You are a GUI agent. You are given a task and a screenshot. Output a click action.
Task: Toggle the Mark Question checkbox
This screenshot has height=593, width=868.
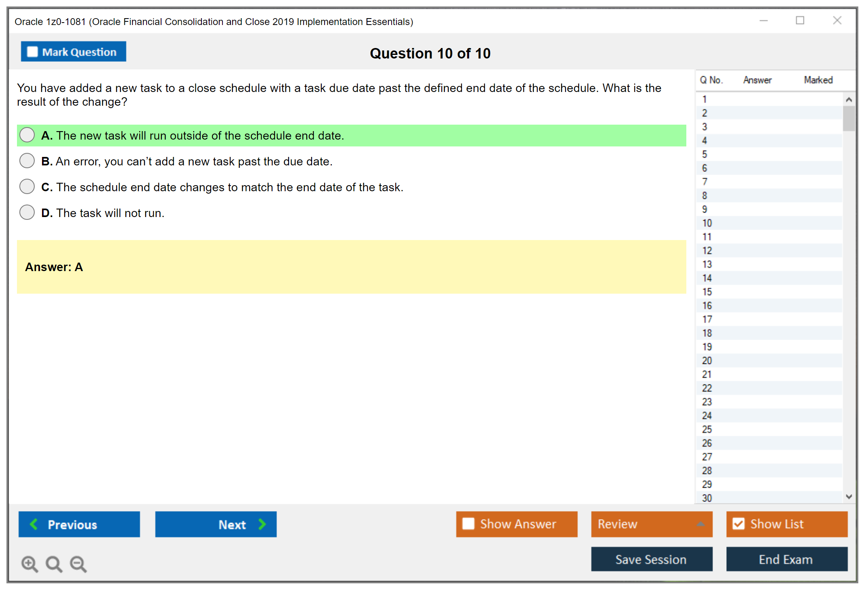coord(32,52)
